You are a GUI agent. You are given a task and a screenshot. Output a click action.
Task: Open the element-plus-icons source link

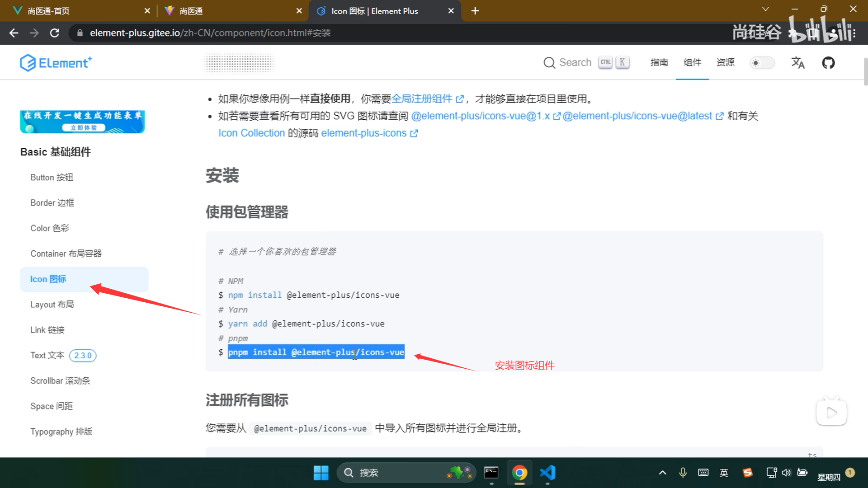[x=364, y=133]
